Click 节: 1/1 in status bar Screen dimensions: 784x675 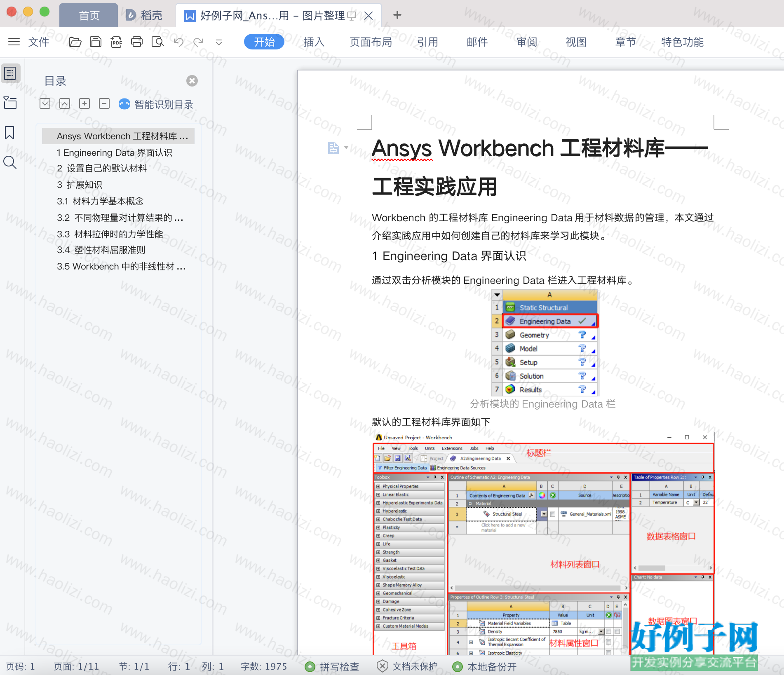pyautogui.click(x=134, y=666)
